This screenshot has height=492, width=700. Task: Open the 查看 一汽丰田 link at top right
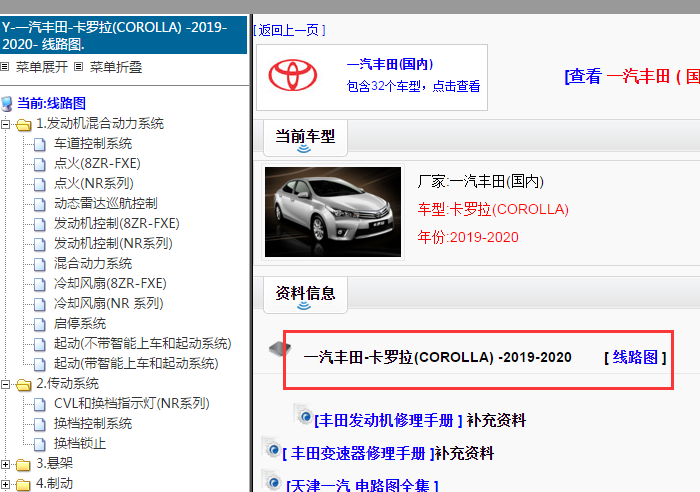pyautogui.click(x=633, y=76)
